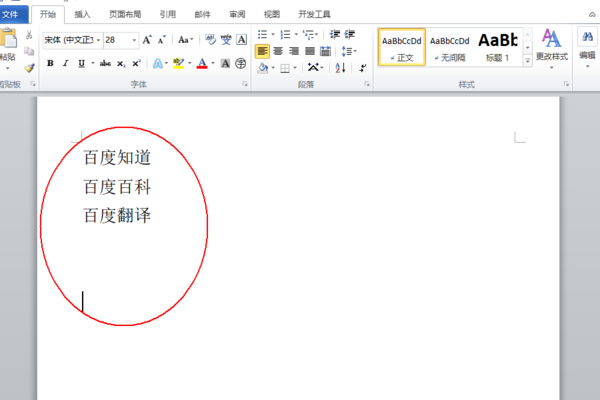
Task: Click the bullet list icon
Action: (262, 34)
